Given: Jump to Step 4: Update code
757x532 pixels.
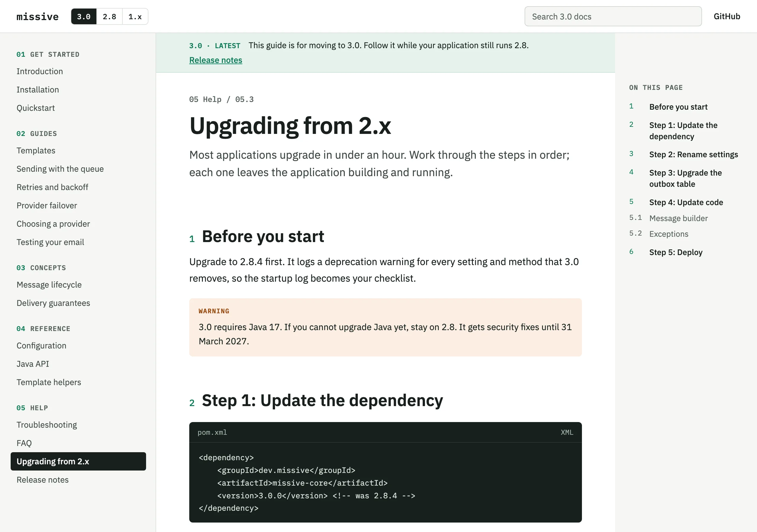Looking at the screenshot, I should 686,202.
